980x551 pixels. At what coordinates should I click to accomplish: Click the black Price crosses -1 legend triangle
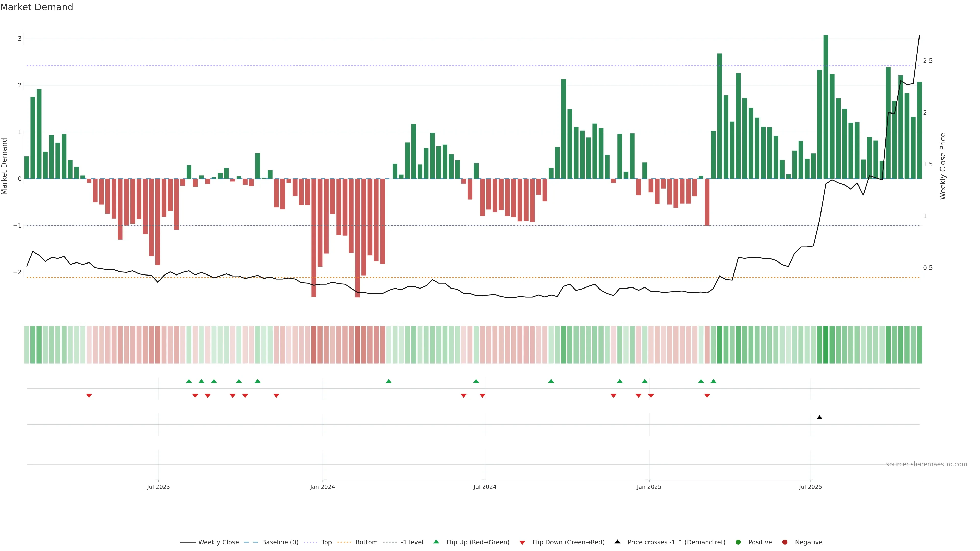[x=617, y=542]
